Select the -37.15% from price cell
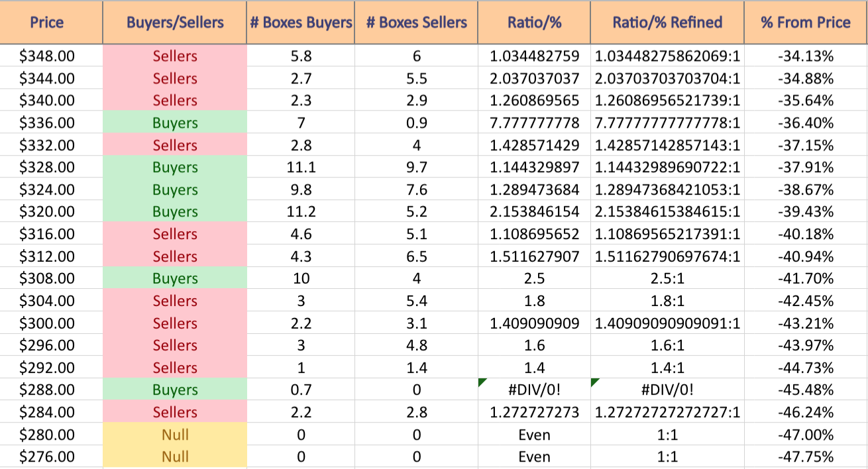 (806, 145)
